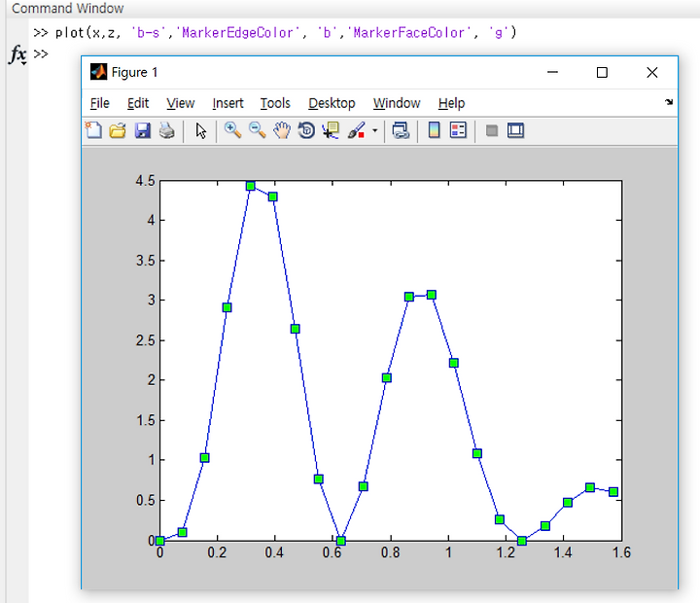Save figure with the floppy disk icon
The image size is (700, 603).
click(142, 130)
